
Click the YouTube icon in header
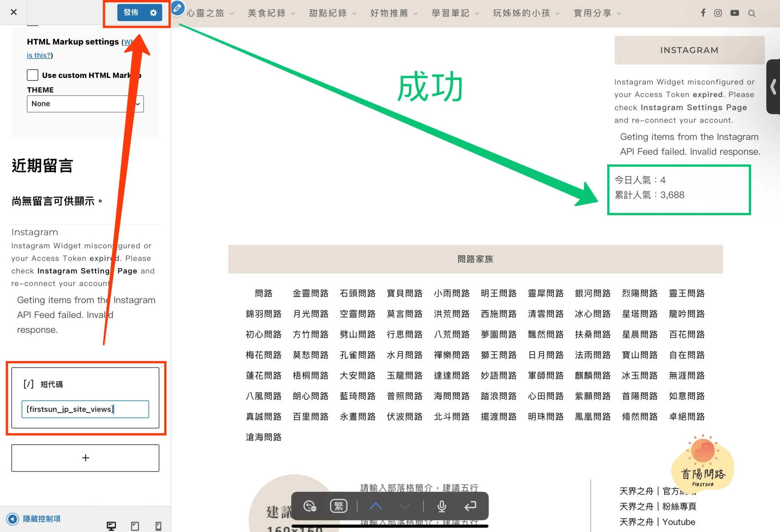pyautogui.click(x=734, y=13)
